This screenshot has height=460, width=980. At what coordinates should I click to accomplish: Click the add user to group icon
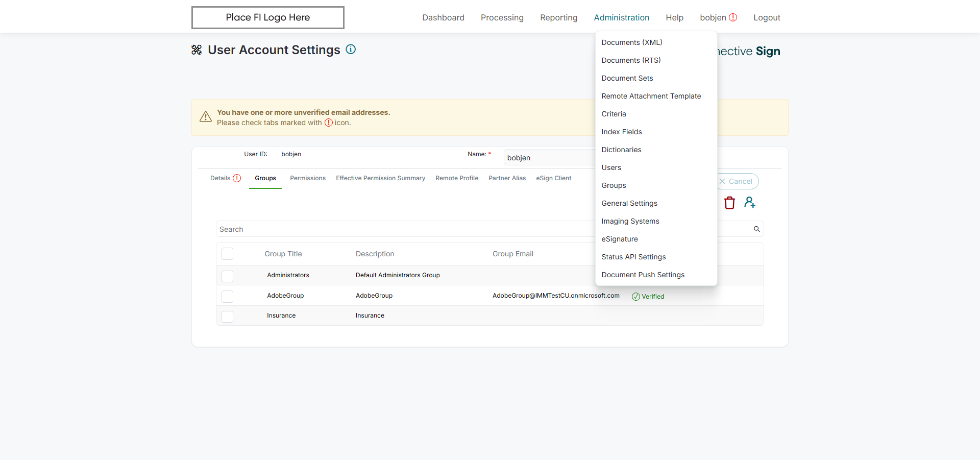749,203
